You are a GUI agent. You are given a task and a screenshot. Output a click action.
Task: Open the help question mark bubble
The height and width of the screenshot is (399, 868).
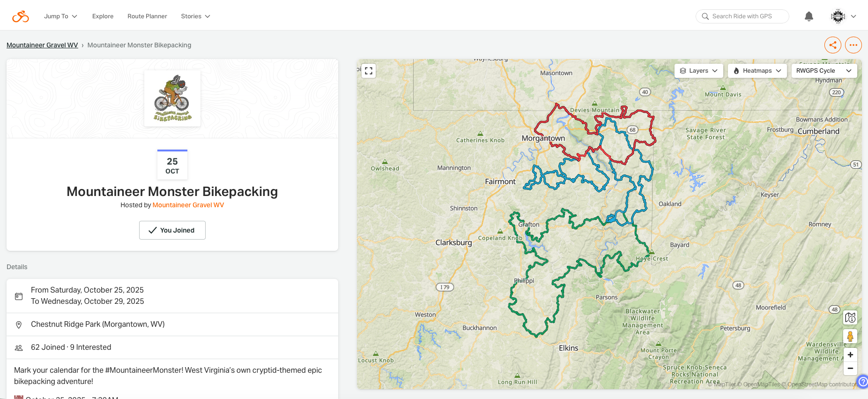862,381
